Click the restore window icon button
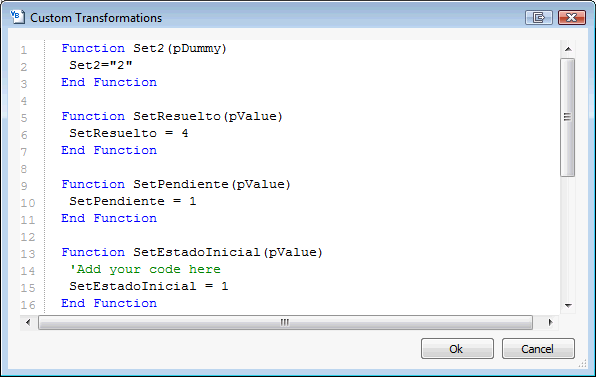596x377 pixels. point(539,17)
